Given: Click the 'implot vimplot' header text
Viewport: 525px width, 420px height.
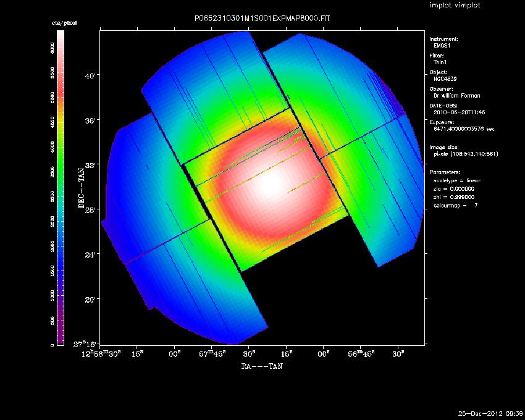Looking at the screenshot, I should 455,6.
